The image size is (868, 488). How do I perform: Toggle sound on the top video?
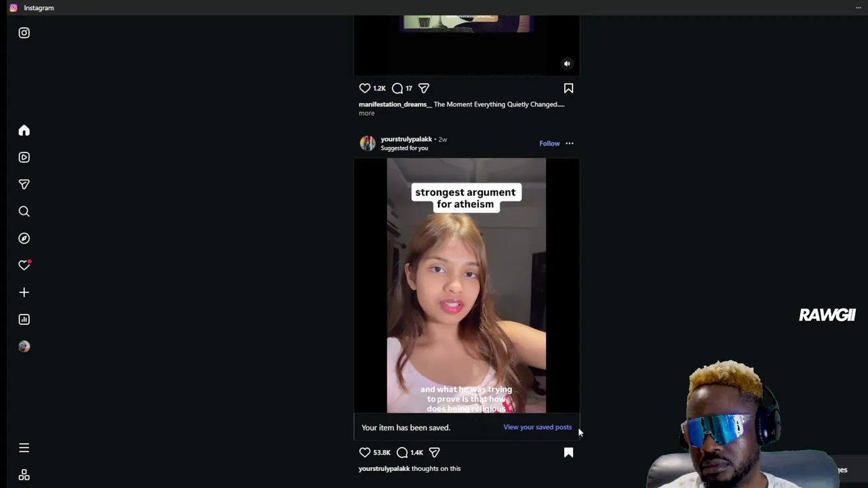[567, 64]
